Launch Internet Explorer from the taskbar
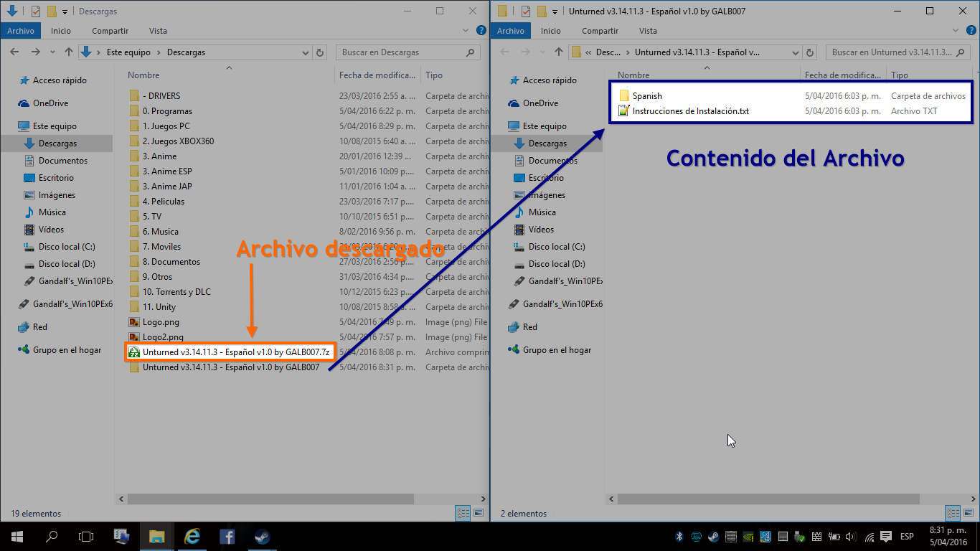 click(192, 537)
